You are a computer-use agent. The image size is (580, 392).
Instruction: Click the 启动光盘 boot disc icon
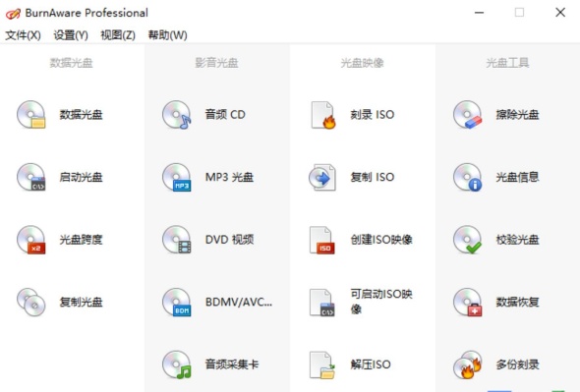[31, 177]
